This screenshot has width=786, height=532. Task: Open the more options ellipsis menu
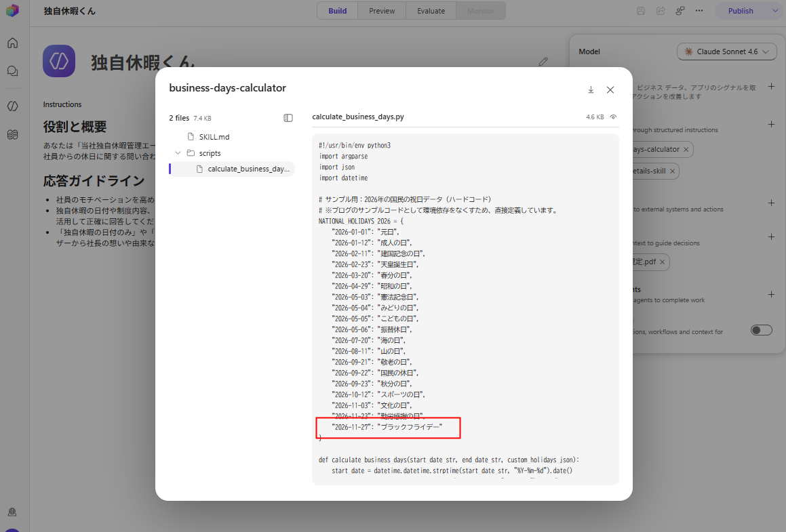(699, 11)
